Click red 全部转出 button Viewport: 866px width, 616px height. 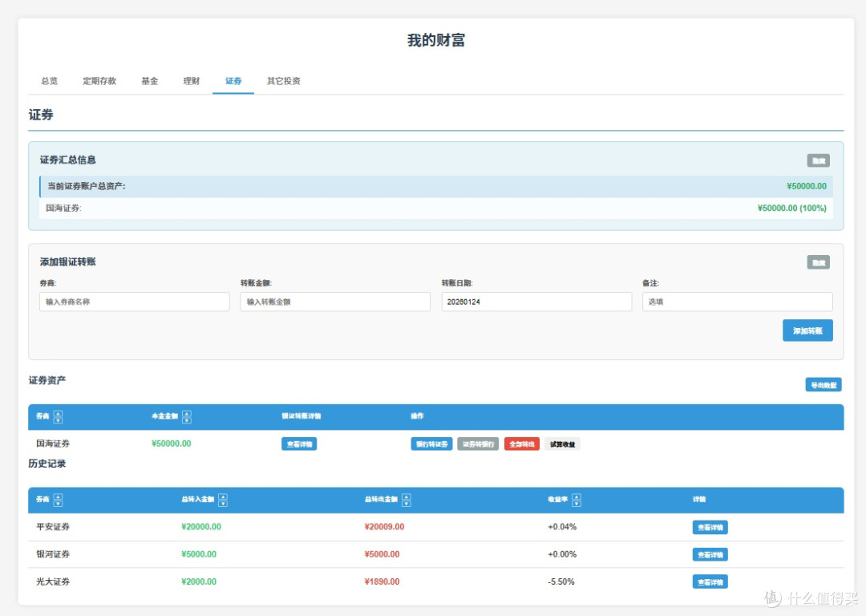click(x=521, y=444)
